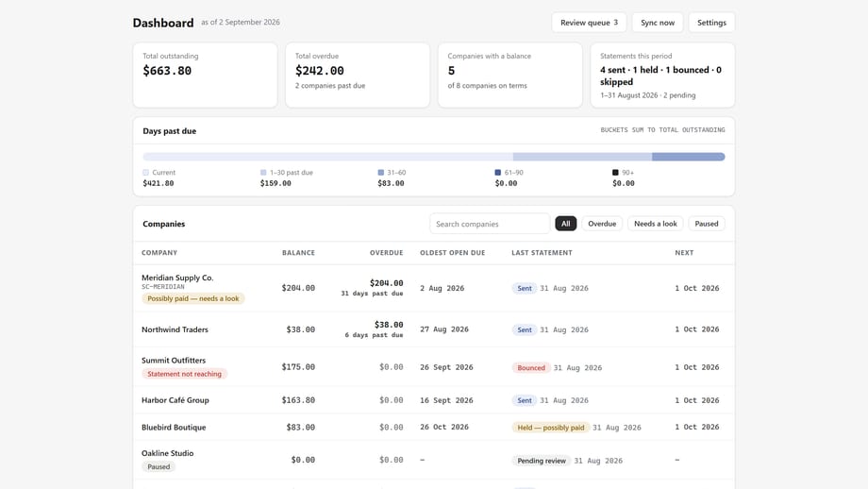Viewport: 868px width, 489px height.
Task: Sort by Oldest open due header
Action: tap(452, 253)
